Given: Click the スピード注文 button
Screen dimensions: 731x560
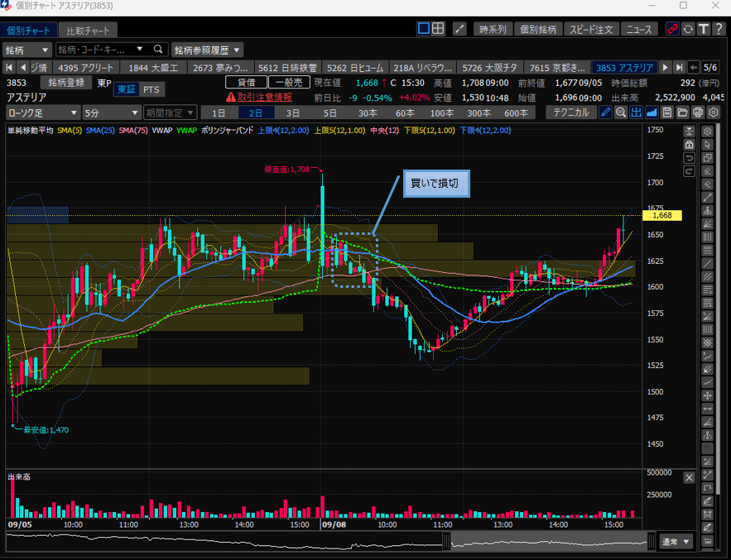Looking at the screenshot, I should pyautogui.click(x=590, y=29).
